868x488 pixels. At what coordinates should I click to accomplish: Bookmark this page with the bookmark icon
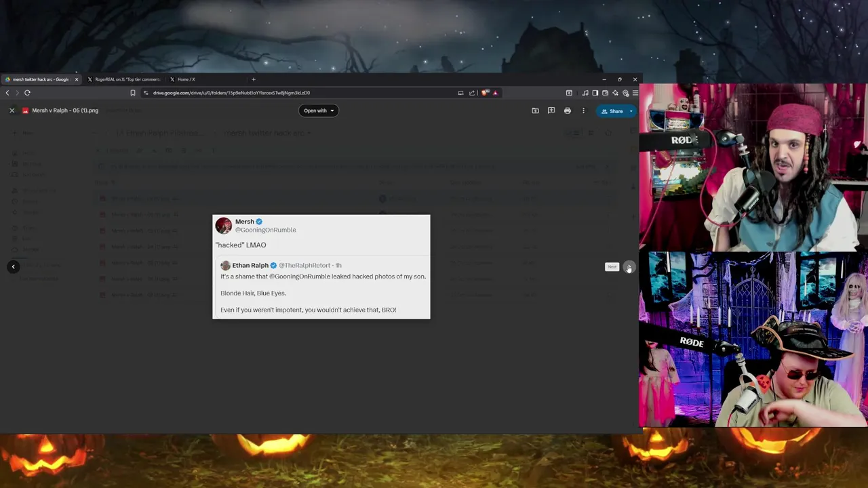click(133, 93)
